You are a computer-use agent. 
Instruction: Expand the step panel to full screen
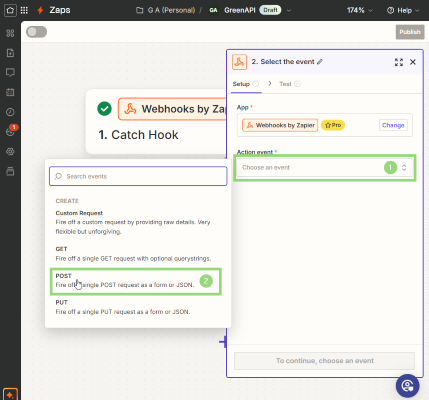399,62
